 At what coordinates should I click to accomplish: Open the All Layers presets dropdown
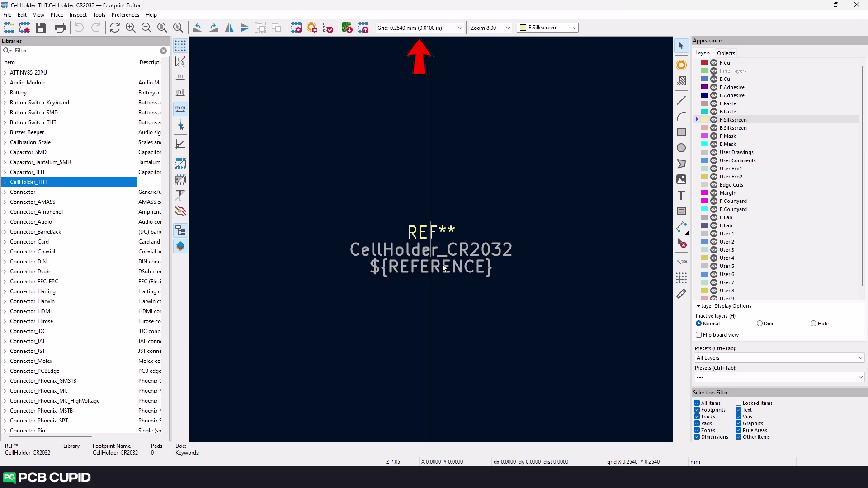tap(779, 358)
